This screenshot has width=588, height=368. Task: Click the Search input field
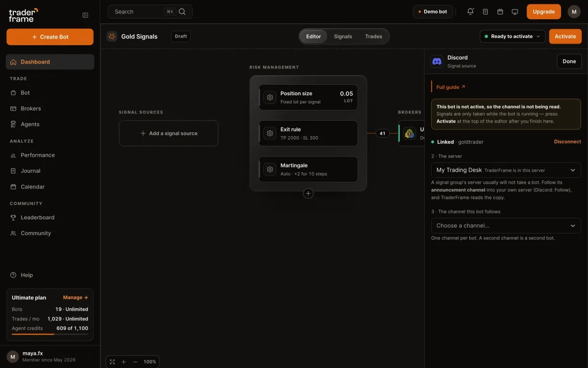click(150, 12)
